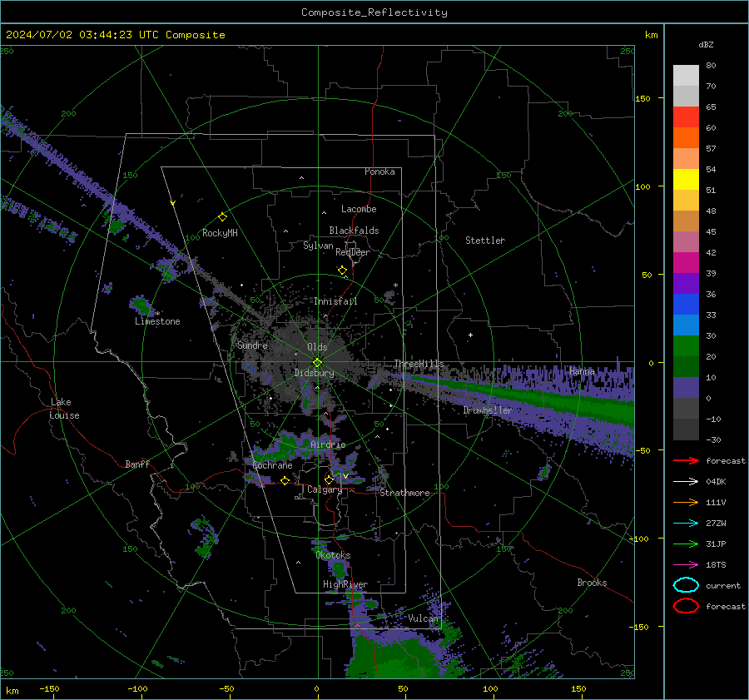Click the Limestone label

[157, 321]
